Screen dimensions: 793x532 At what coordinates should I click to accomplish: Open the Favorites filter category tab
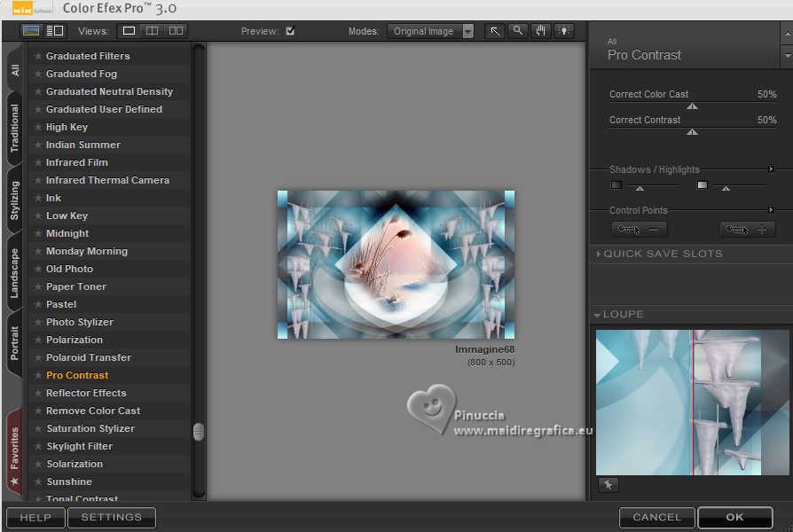[x=15, y=452]
